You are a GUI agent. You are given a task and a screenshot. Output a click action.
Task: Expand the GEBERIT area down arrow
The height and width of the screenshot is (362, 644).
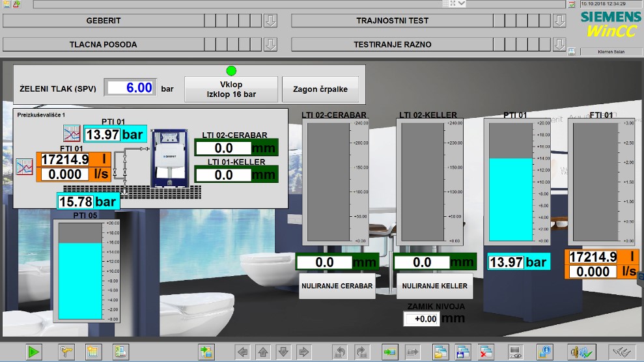270,21
